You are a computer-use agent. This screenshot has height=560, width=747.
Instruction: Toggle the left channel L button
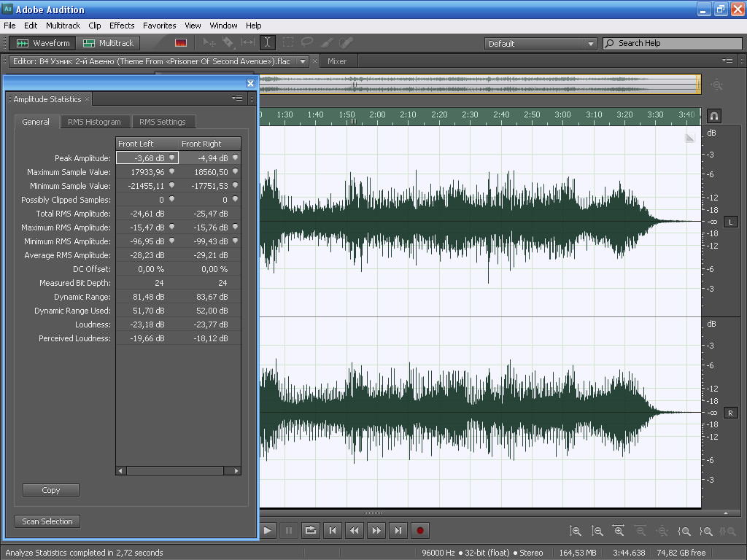coord(730,222)
